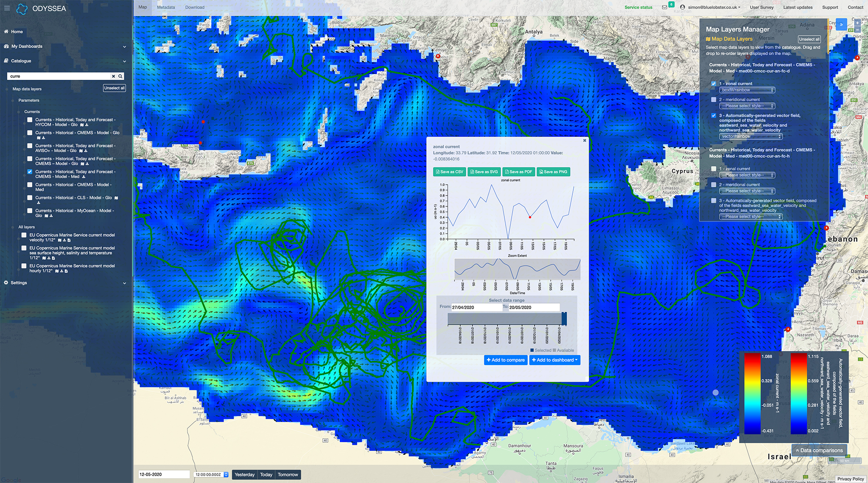Click Save as CSV button
868x483 pixels.
(x=449, y=172)
